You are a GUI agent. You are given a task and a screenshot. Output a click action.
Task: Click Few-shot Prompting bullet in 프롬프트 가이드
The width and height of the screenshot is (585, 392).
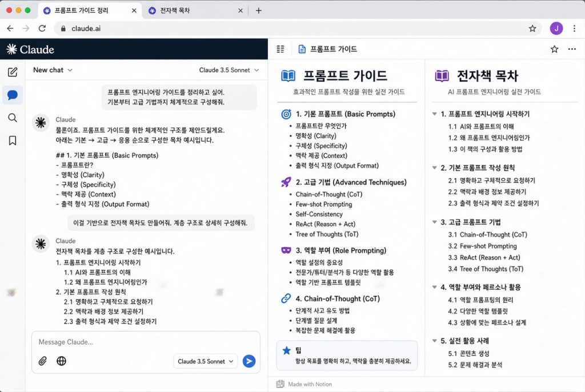[324, 204]
